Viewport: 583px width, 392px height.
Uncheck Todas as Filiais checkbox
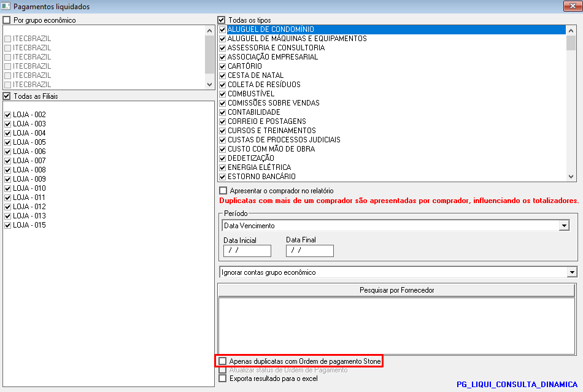pos(7,96)
